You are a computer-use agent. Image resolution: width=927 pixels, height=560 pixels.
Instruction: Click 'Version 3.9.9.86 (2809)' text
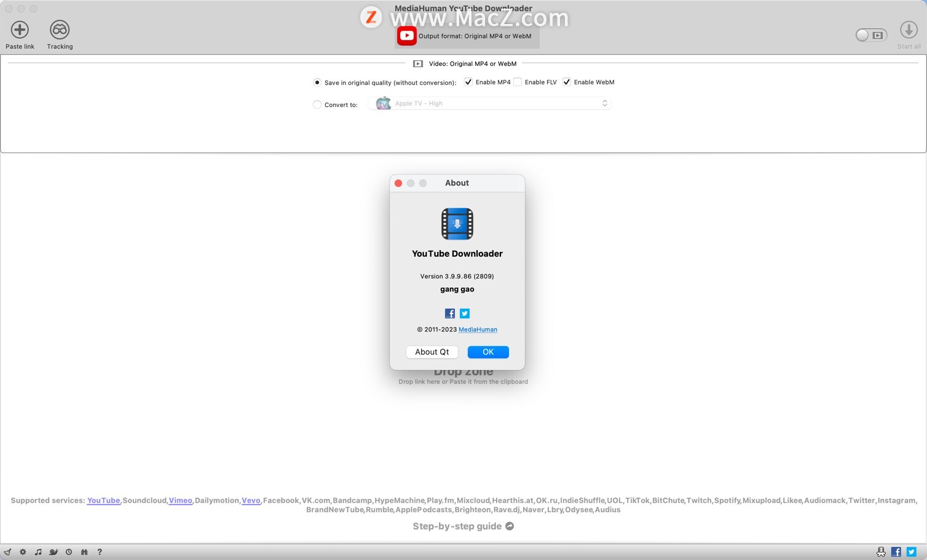[x=457, y=277]
